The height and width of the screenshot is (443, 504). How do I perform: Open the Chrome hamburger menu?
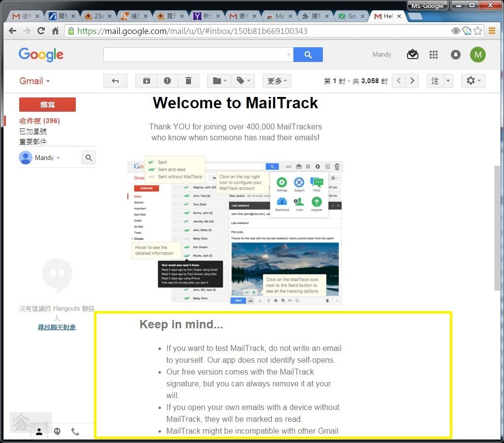tap(492, 31)
